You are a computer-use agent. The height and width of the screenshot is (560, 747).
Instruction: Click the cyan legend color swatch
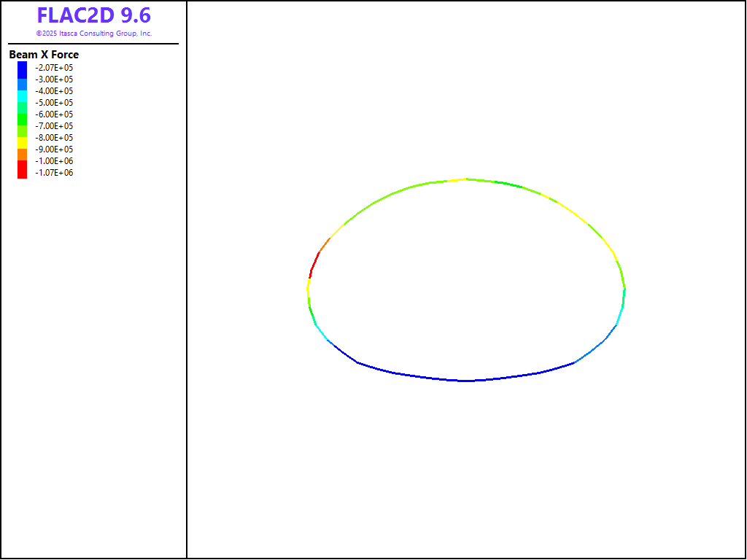tap(22, 95)
